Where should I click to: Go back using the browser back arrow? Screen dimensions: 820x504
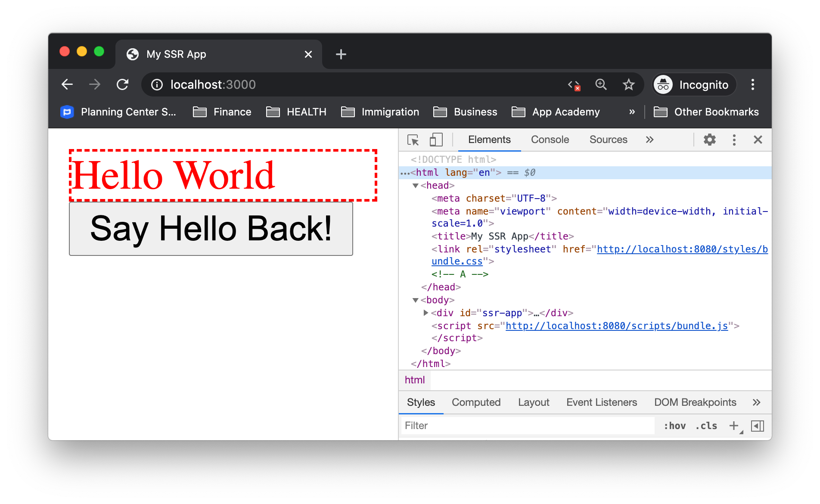click(67, 84)
